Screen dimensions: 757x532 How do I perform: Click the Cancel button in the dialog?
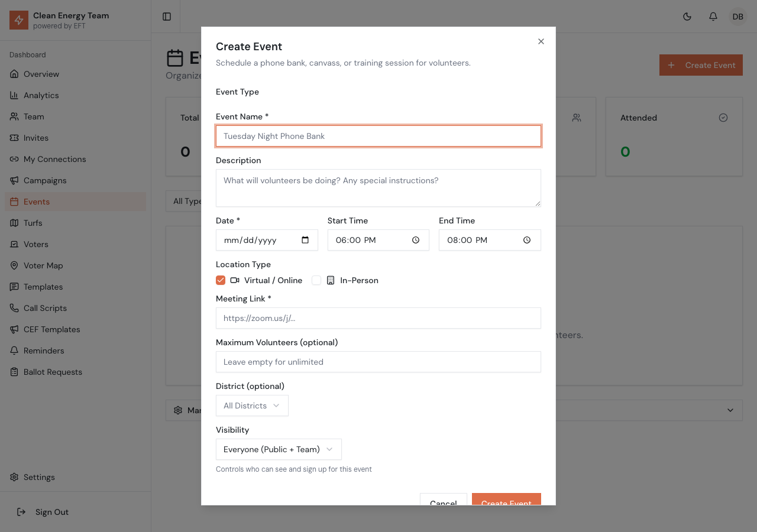443,503
